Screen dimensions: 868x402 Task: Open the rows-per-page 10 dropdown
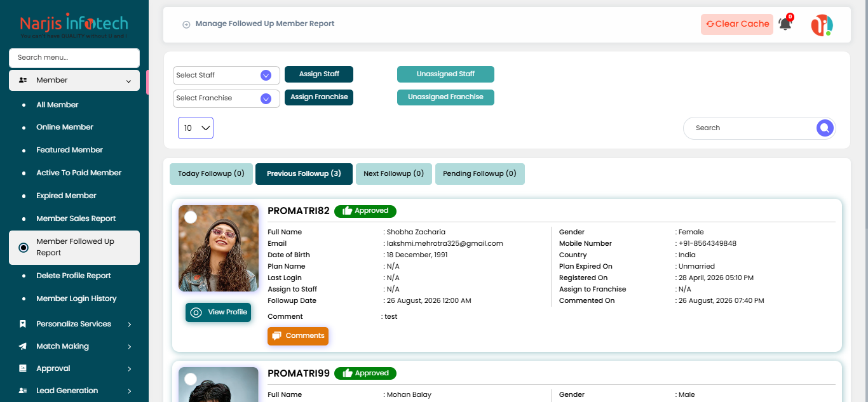(196, 128)
